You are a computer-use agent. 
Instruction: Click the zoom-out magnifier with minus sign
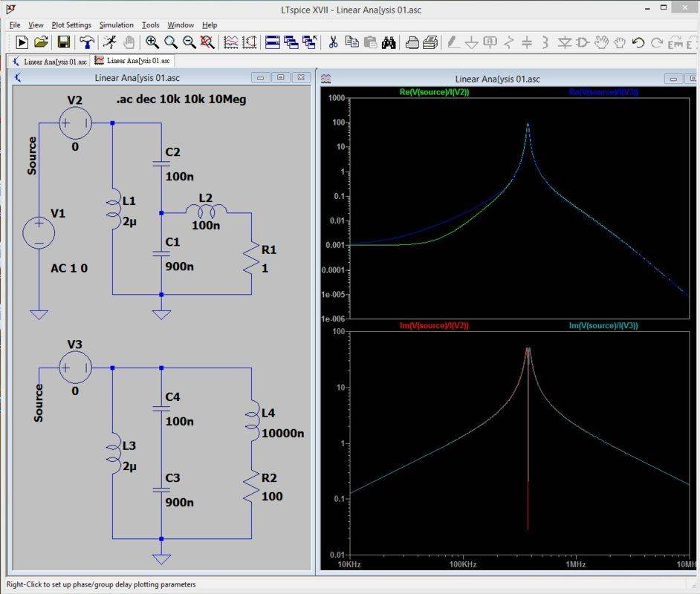pos(189,42)
